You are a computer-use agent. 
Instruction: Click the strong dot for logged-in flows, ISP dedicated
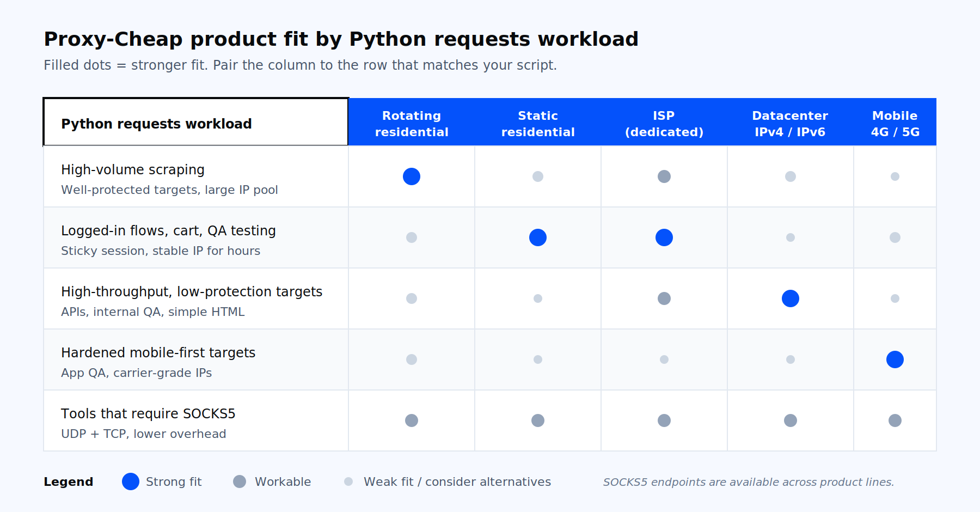pyautogui.click(x=664, y=237)
